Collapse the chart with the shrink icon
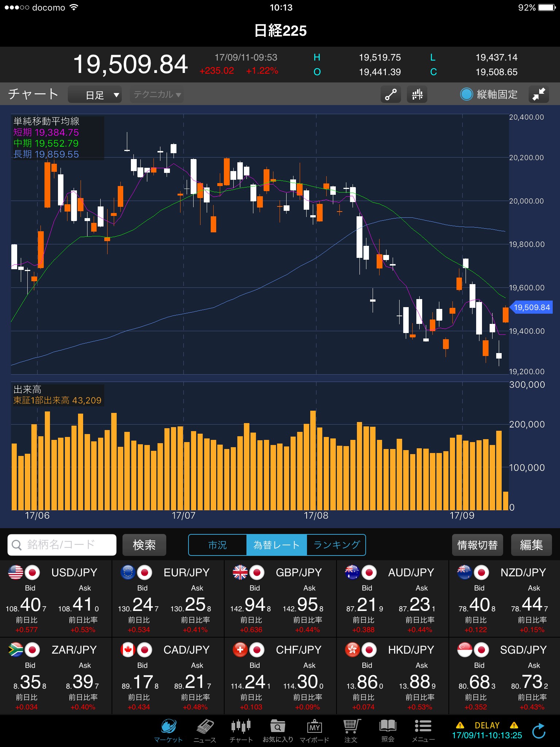The width and height of the screenshot is (560, 747). [x=538, y=94]
